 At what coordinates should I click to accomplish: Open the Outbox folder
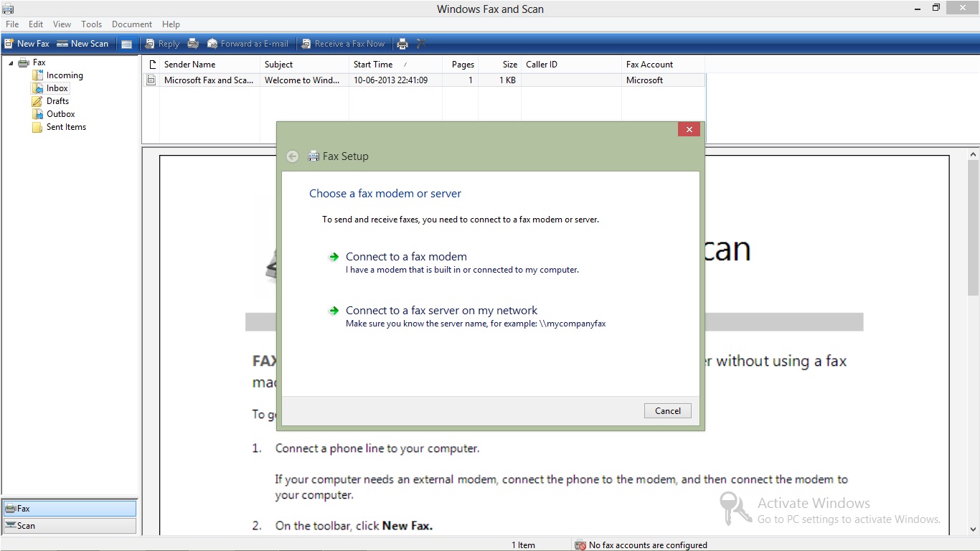[x=60, y=113]
